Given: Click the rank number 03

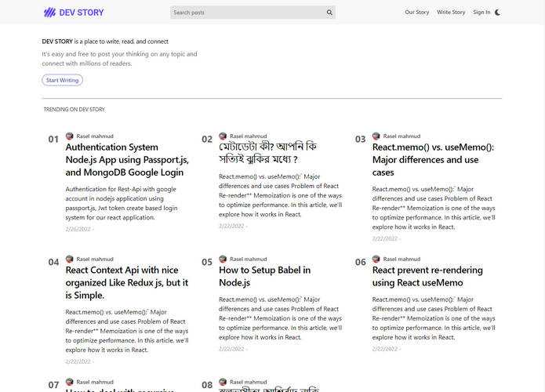Looking at the screenshot, I should (360, 140).
